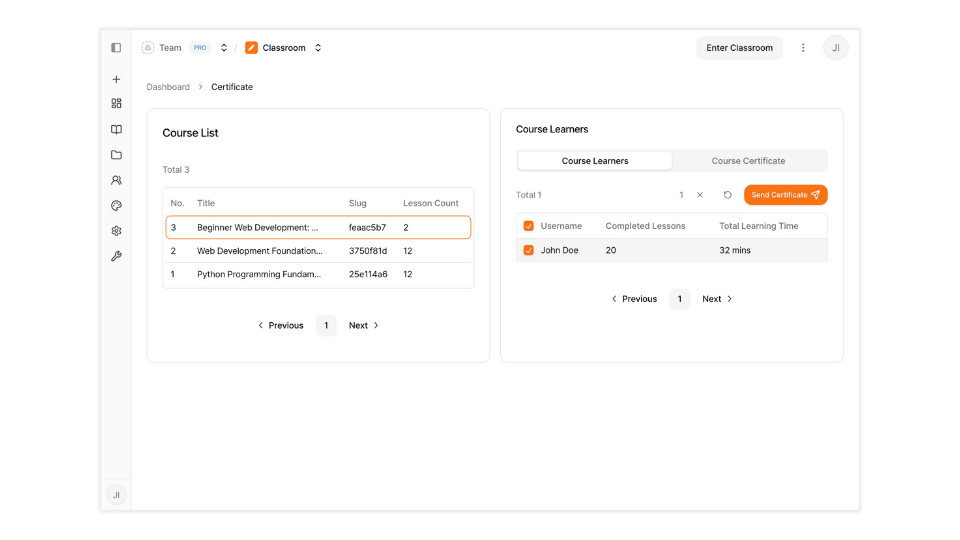
Task: Click the orange Classroom pencil icon
Action: tap(251, 48)
